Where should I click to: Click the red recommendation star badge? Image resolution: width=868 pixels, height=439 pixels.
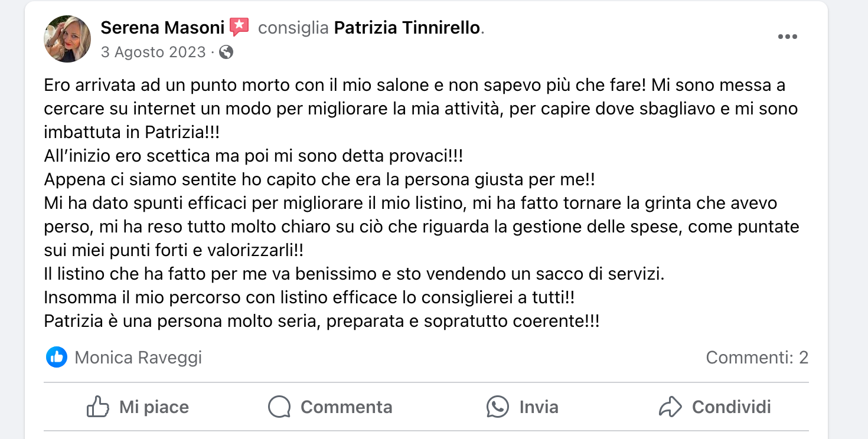coord(239,27)
